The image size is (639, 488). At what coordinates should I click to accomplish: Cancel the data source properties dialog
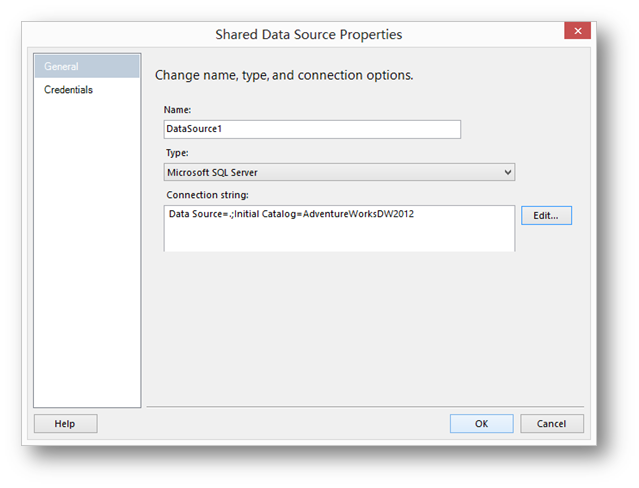point(551,424)
